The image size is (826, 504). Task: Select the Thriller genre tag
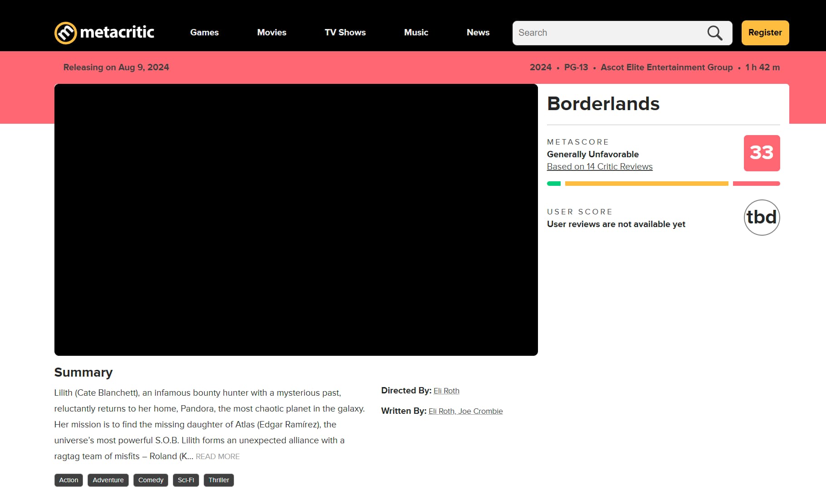coord(219,480)
